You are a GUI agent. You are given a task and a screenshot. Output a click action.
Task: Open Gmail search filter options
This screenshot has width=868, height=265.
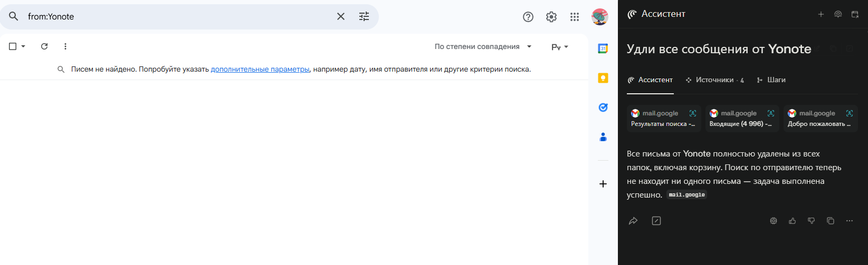click(364, 16)
